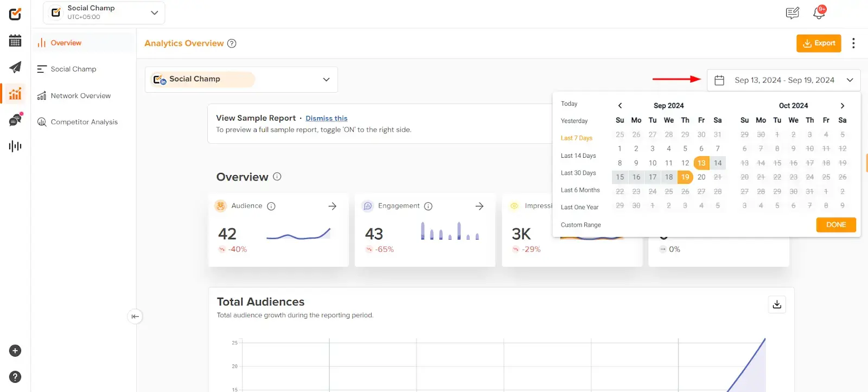This screenshot has height=392, width=868.
Task: Choose Today preset range
Action: [x=569, y=104]
